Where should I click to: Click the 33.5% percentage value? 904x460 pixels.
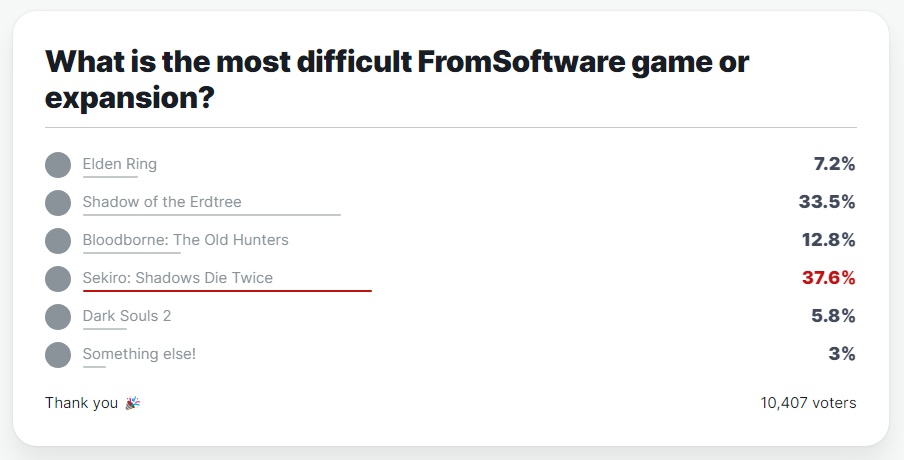(827, 202)
